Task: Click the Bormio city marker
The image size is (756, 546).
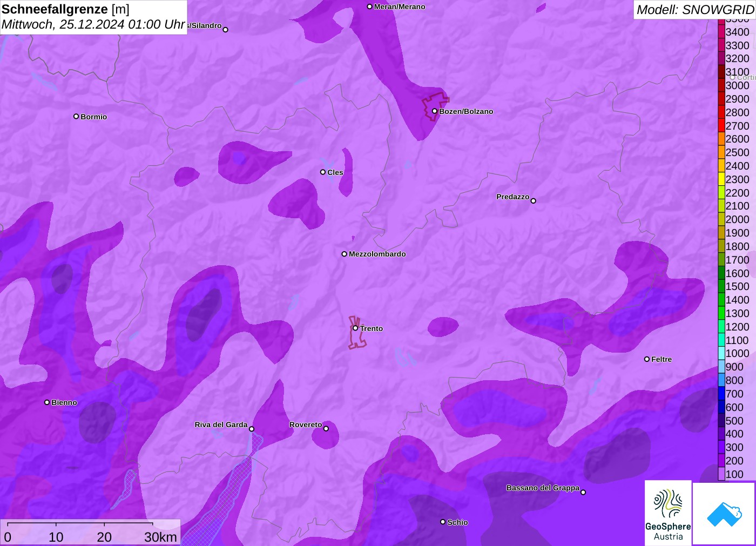Action: (x=76, y=116)
